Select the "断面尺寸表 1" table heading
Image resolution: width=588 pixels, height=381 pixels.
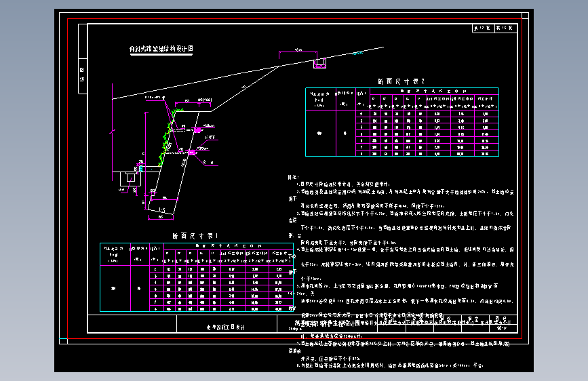195,236
